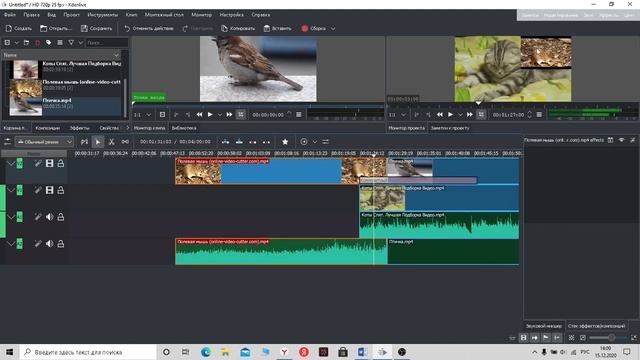
Task: Open the Правка menu
Action: [x=31, y=15]
